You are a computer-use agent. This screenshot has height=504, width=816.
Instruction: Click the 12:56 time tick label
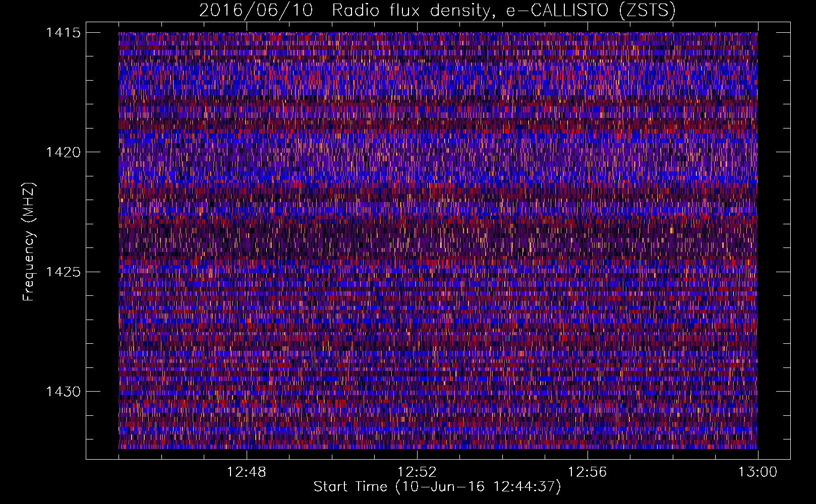tap(588, 472)
